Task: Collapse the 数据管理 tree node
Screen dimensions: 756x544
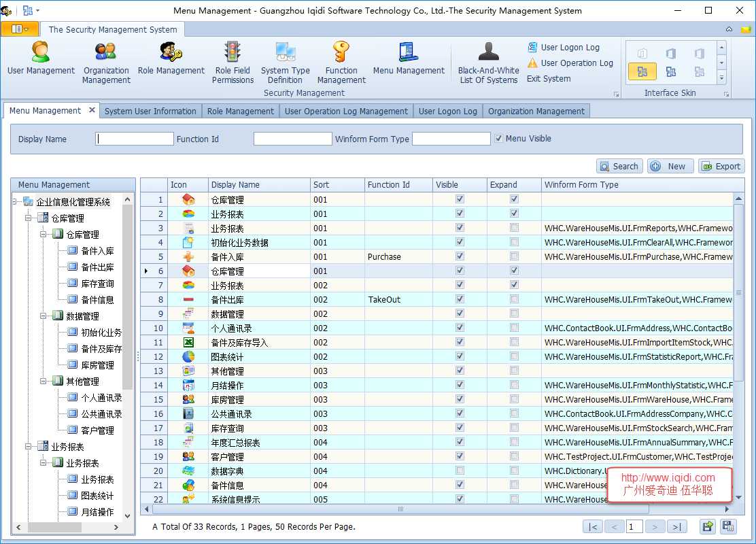Action: (44, 316)
